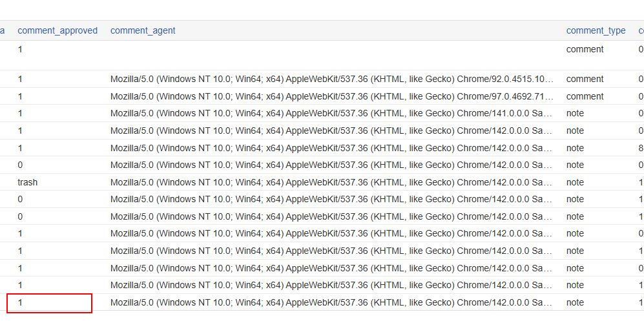Select the comment_type cell in Chrome/92 row
Image resolution: width=644 pixels, height=323 pixels.
[585, 79]
